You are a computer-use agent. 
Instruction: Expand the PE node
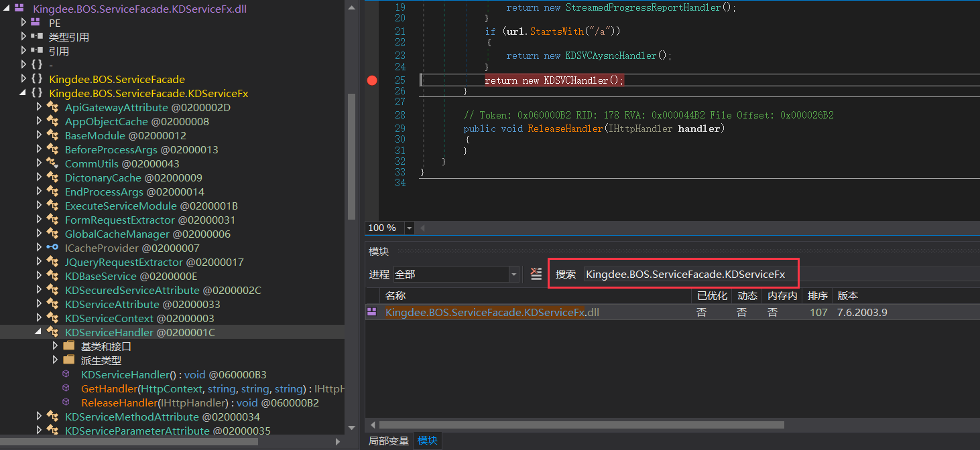pos(23,22)
